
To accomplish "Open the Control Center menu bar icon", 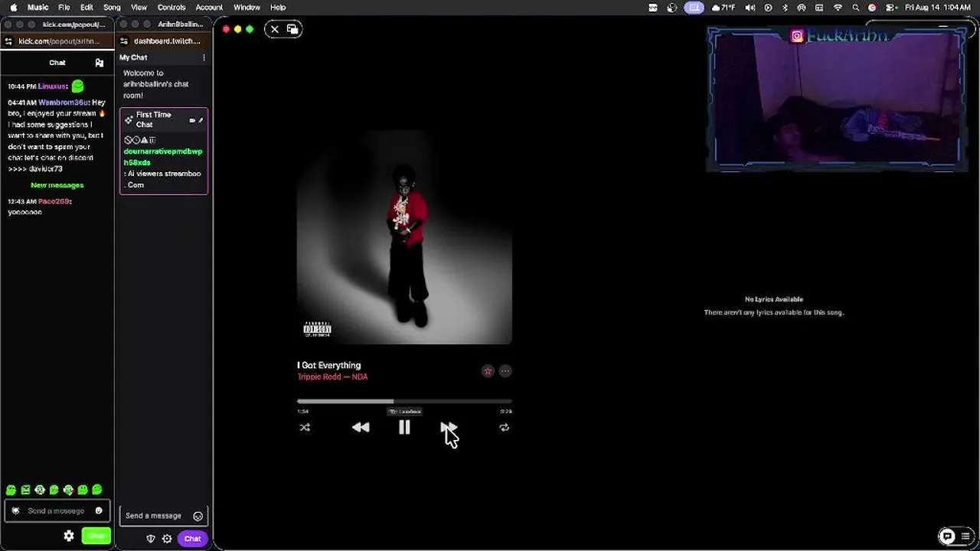I will pos(889,8).
